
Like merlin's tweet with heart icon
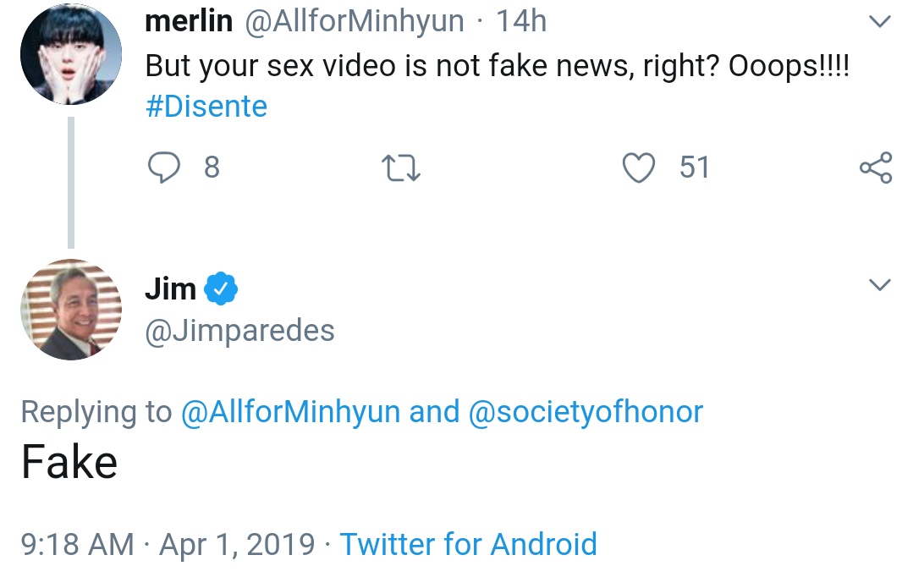(x=639, y=168)
